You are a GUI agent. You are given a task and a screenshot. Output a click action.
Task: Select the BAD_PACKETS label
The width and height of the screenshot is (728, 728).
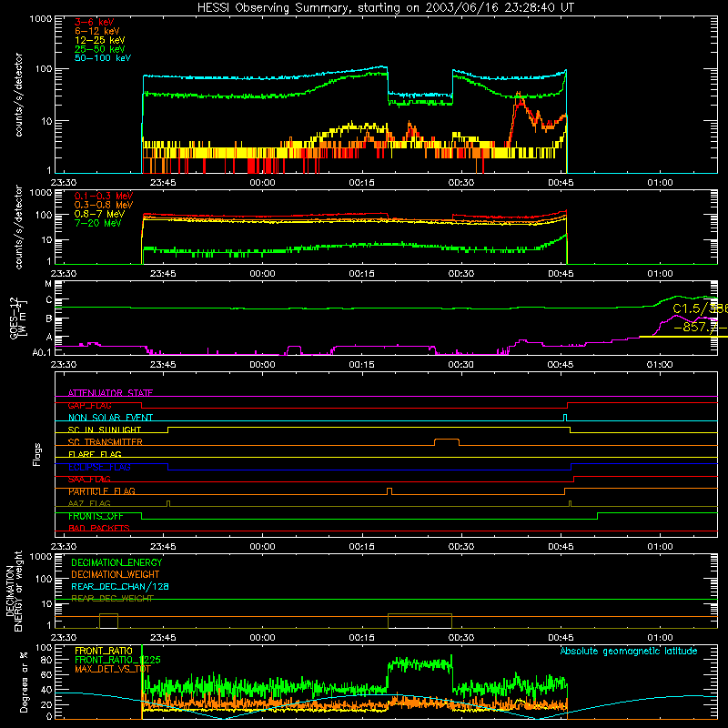pyautogui.click(x=99, y=529)
